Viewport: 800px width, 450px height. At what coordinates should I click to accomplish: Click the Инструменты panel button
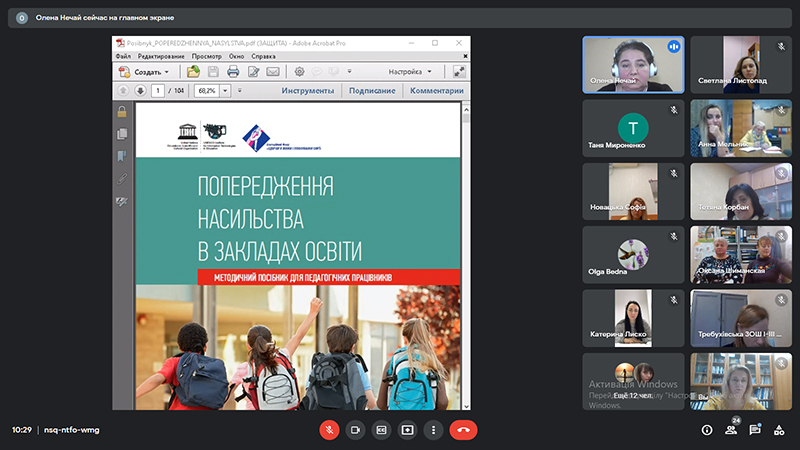click(x=308, y=91)
